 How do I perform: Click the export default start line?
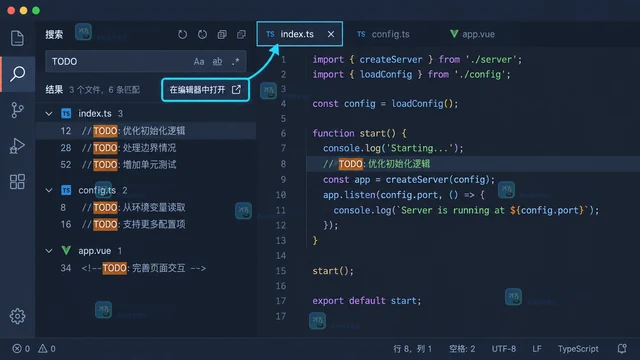click(x=367, y=301)
